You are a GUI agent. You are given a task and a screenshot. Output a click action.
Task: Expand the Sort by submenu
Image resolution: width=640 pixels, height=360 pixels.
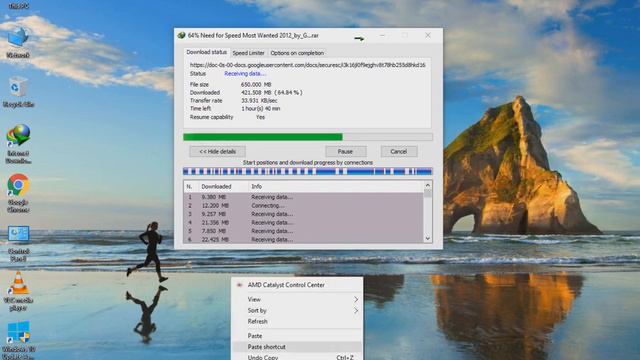tap(297, 310)
